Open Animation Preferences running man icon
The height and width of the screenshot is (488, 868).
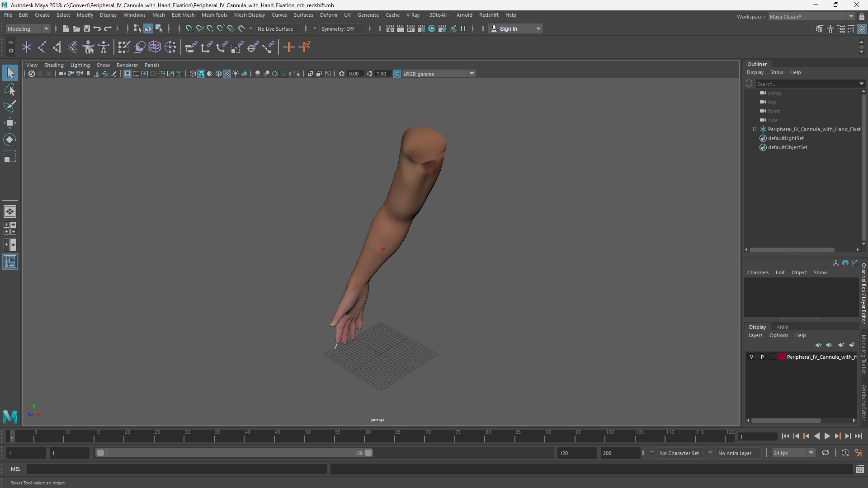pos(859,453)
